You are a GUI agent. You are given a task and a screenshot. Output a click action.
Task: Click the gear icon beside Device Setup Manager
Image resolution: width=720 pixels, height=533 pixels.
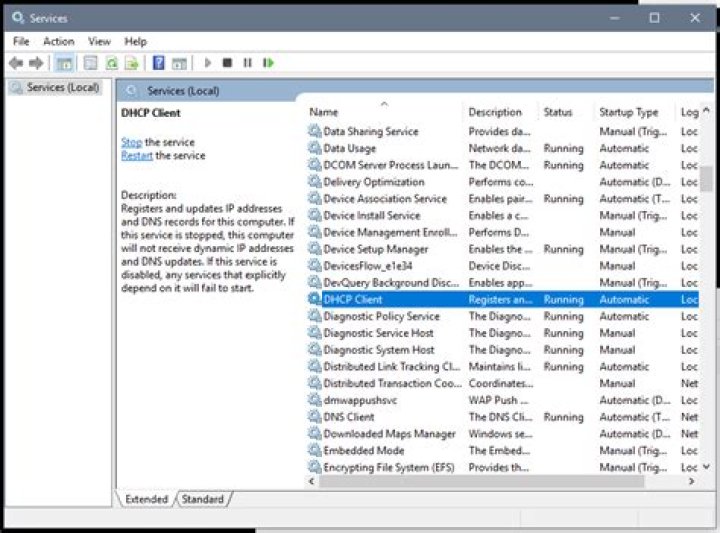tap(315, 249)
